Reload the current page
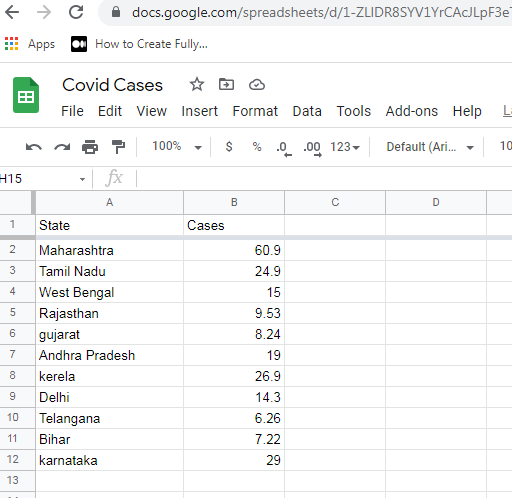 click(76, 13)
